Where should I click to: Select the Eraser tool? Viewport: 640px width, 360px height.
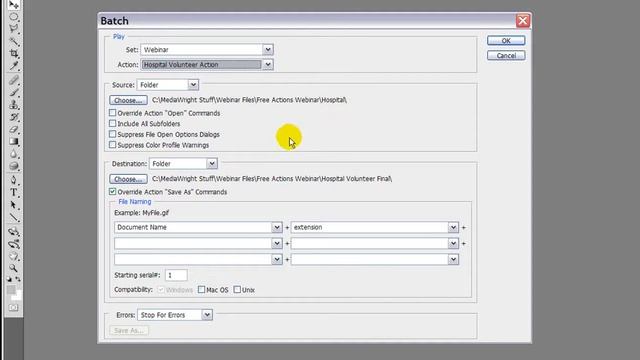(14, 129)
